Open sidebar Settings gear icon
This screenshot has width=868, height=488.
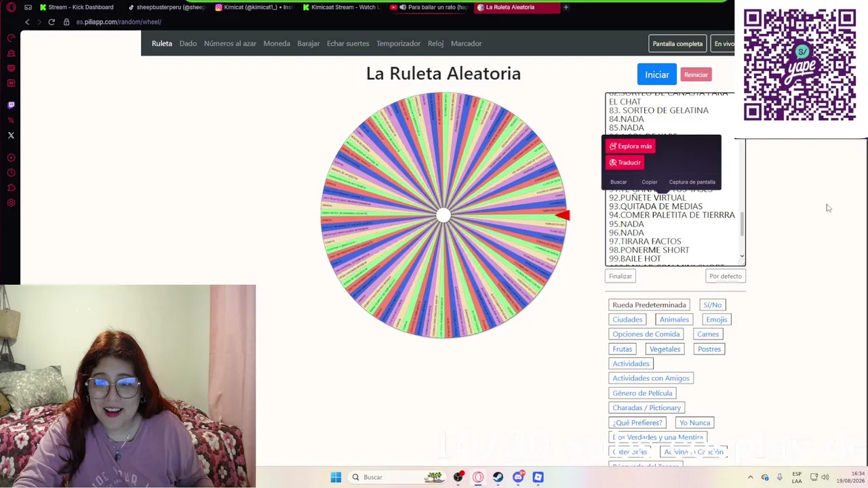click(x=11, y=203)
